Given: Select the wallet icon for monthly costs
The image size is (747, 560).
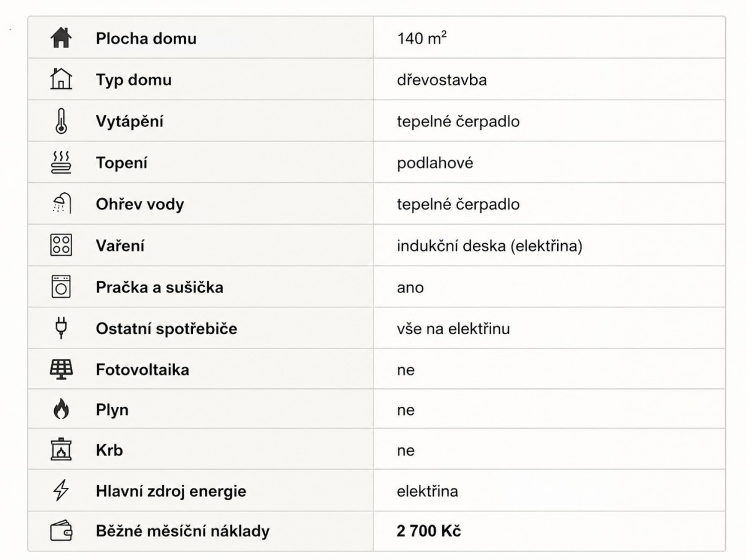Looking at the screenshot, I should pos(61,531).
